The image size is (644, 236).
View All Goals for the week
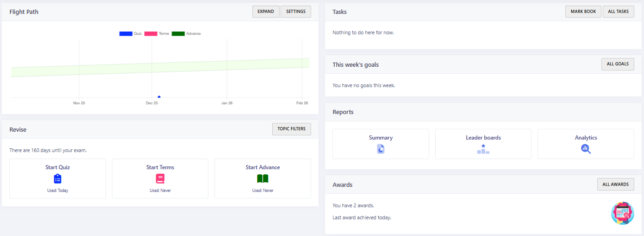[x=618, y=64]
